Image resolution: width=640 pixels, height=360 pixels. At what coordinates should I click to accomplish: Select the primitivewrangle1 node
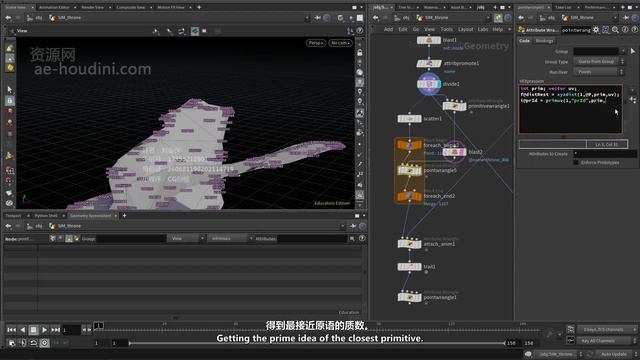(454, 106)
